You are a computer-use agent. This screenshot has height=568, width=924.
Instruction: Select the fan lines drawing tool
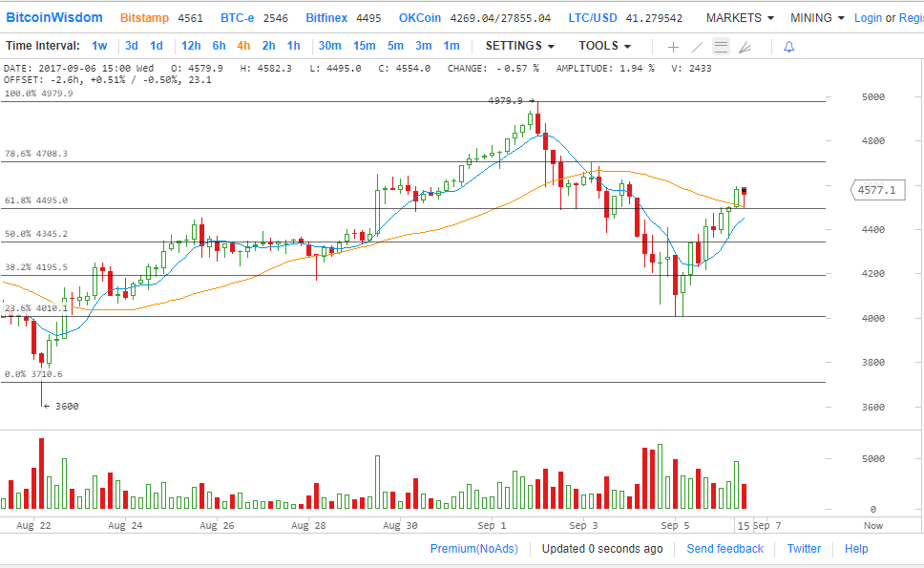pos(745,47)
